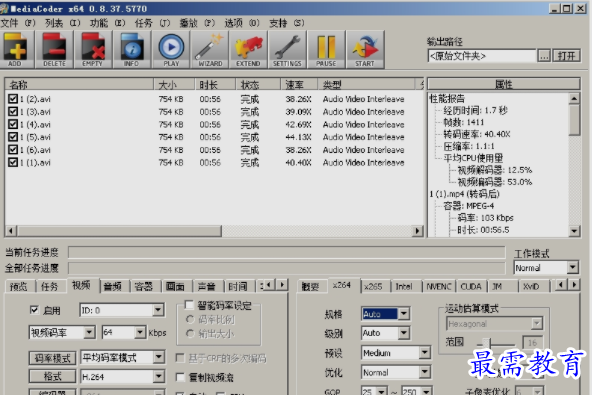Switch to the x265 encoder tab
Viewport: 592px width, 395px height.
pos(373,287)
